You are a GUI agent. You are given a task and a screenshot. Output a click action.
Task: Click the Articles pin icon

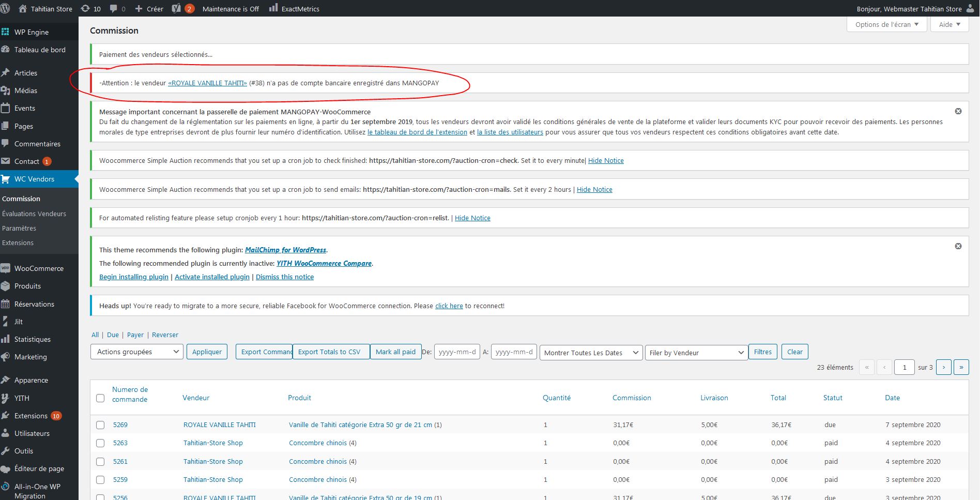[5, 73]
